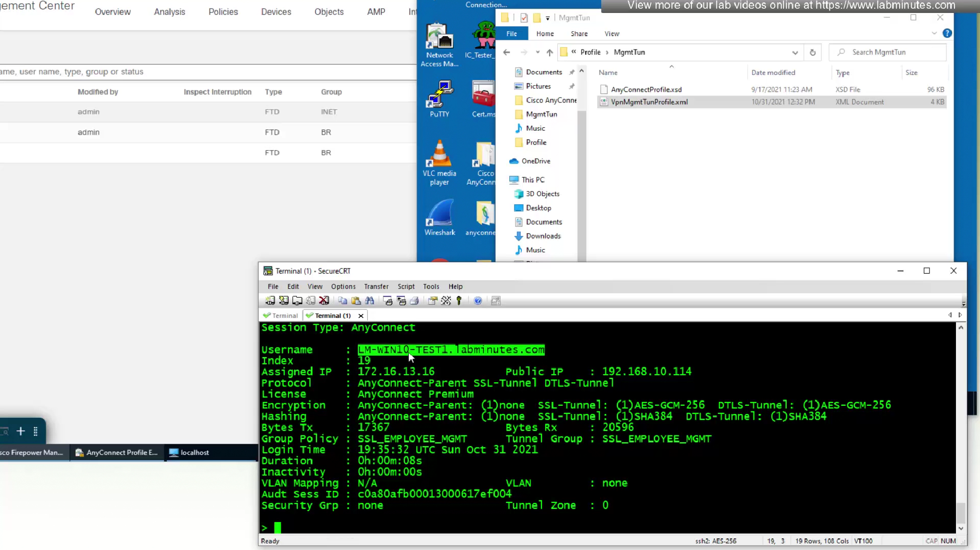Open Devices in Firepower navigation
This screenshot has height=550, width=980.
click(276, 12)
